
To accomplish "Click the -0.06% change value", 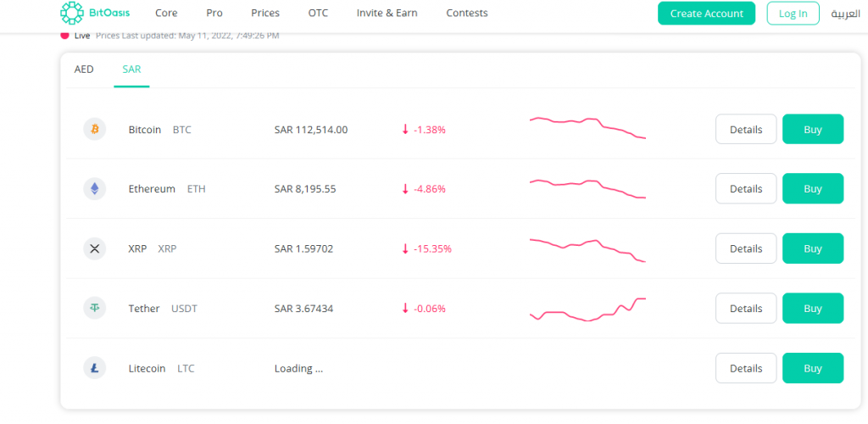I will coord(430,309).
